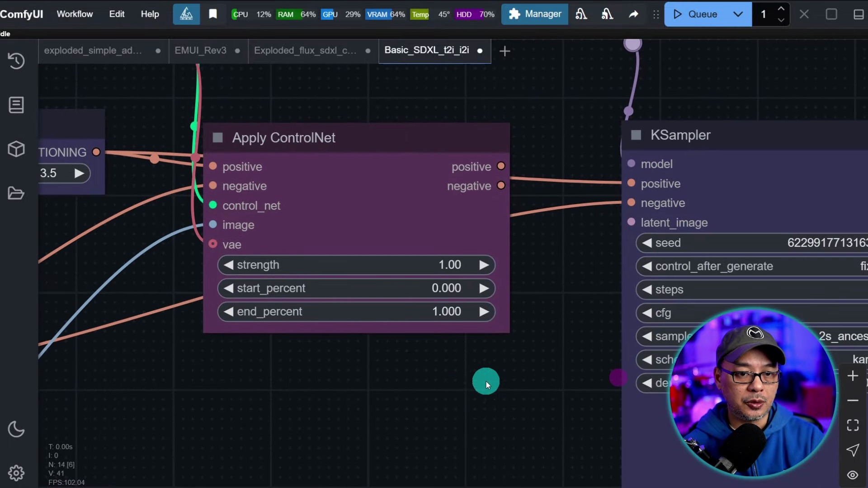Click Apply ControlNet negative input socket
Image resolution: width=868 pixels, height=488 pixels.
point(213,185)
